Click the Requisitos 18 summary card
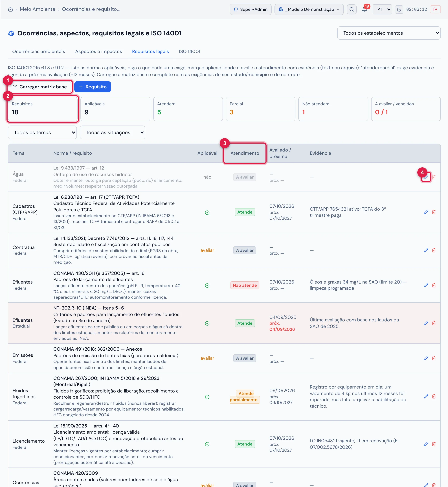This screenshot has height=487, width=448. [x=43, y=109]
